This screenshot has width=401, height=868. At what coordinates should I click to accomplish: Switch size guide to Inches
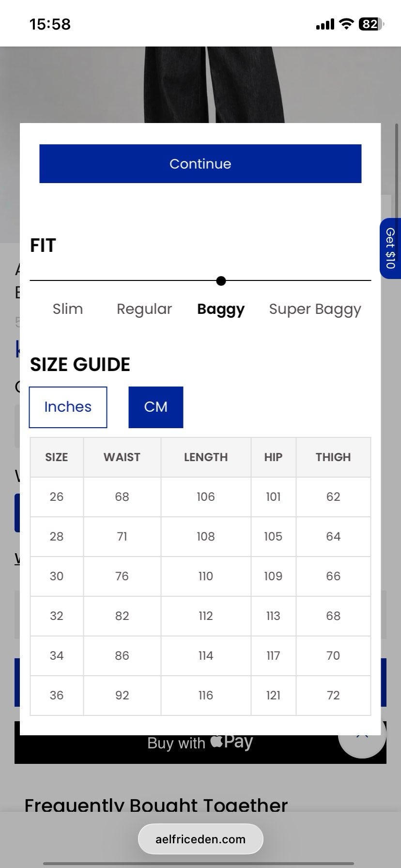[x=68, y=407]
